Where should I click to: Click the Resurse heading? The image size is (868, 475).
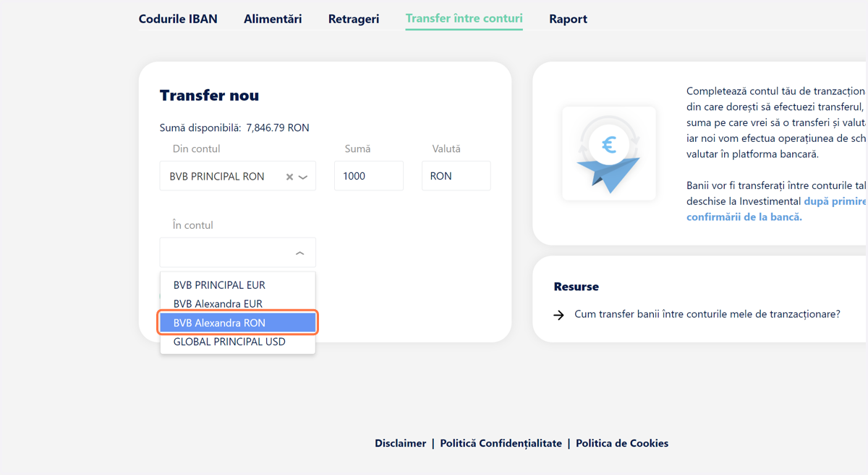point(576,287)
